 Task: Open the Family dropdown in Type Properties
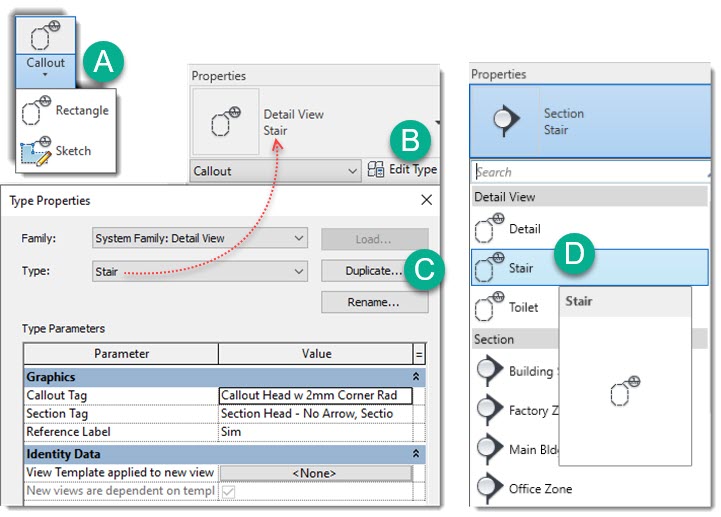coord(199,238)
